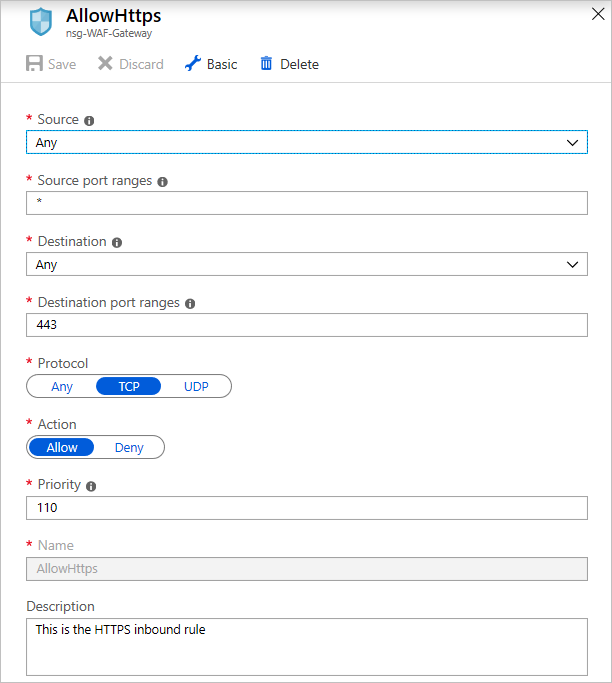Click in the Source port ranges field
612x683 pixels.
pyautogui.click(x=306, y=204)
